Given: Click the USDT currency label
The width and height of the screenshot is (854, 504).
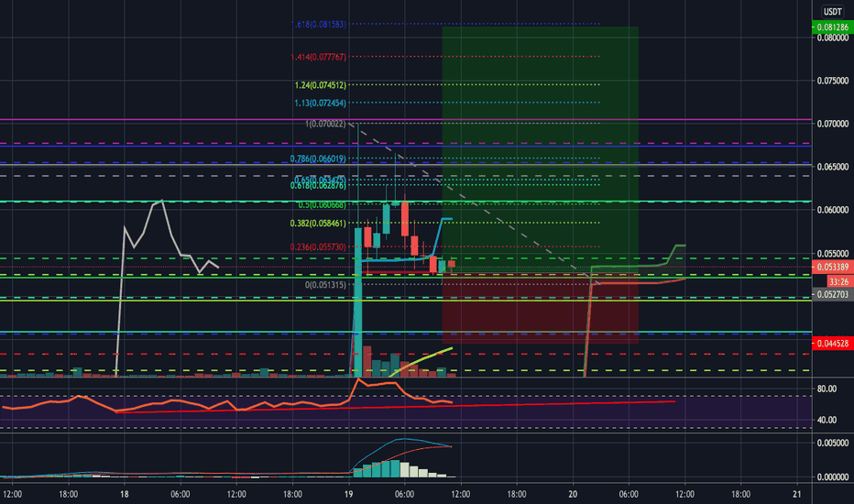Looking at the screenshot, I should pyautogui.click(x=832, y=11).
